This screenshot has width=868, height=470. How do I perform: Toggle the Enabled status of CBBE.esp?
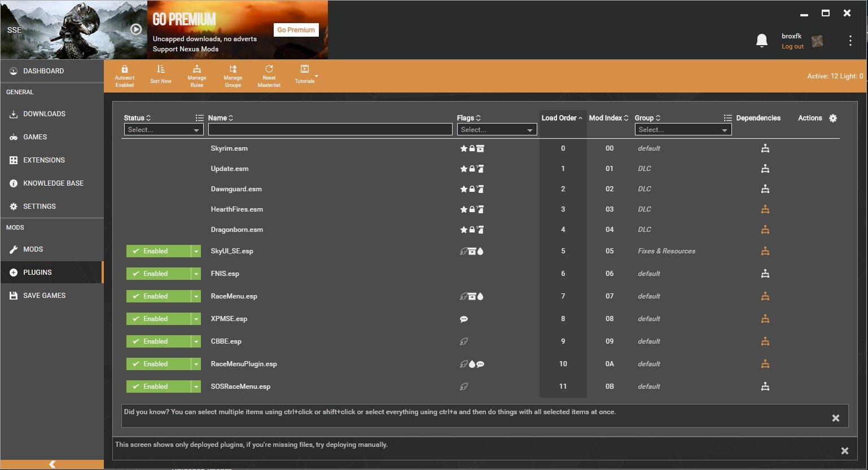pos(159,341)
